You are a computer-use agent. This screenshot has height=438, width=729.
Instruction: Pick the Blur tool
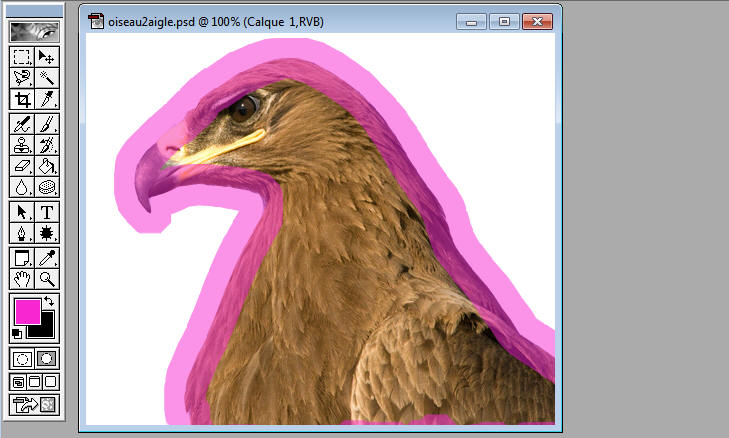point(21,187)
